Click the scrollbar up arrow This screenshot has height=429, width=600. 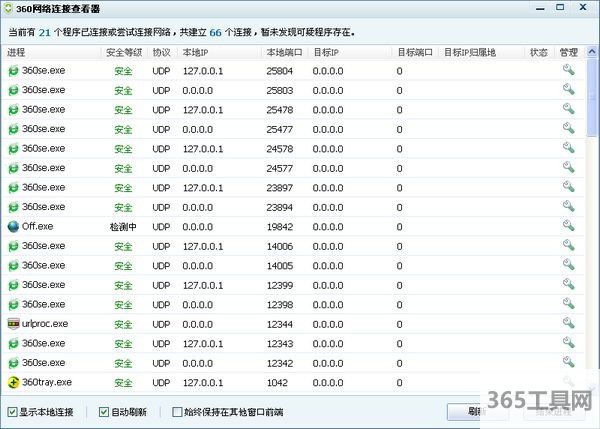pyautogui.click(x=590, y=51)
